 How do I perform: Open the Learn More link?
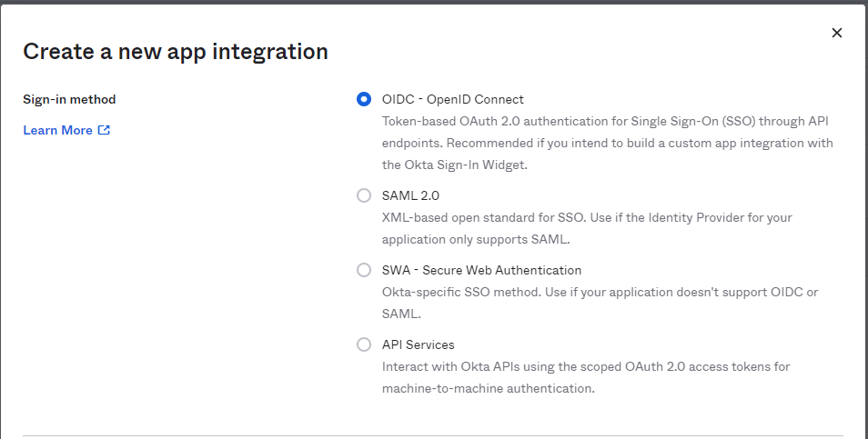(57, 130)
